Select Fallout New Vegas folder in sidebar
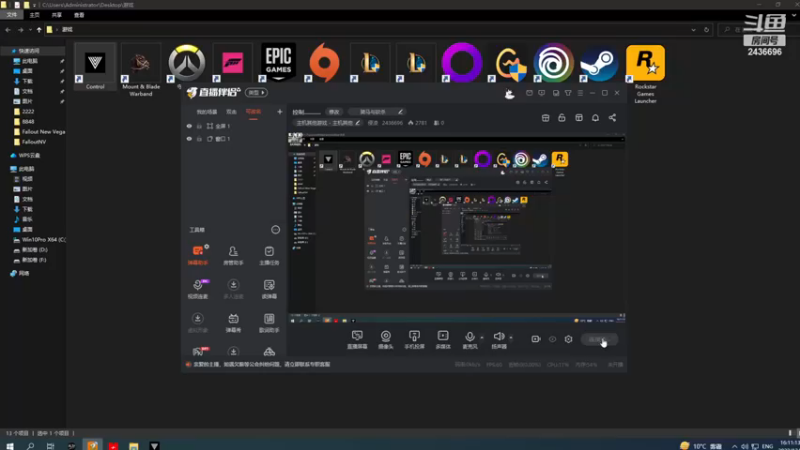The image size is (800, 450). (x=40, y=132)
